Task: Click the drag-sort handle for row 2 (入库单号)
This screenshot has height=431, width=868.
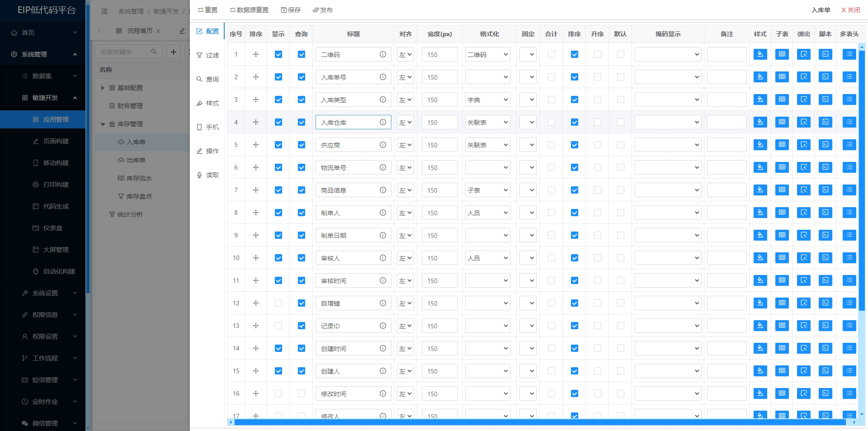Action: (256, 77)
